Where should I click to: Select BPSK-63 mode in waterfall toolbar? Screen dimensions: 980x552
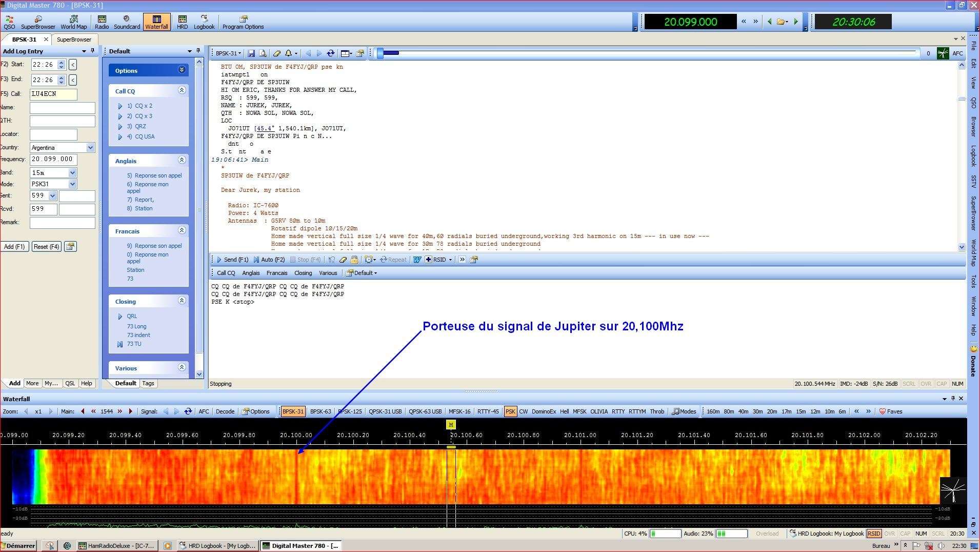pos(321,411)
